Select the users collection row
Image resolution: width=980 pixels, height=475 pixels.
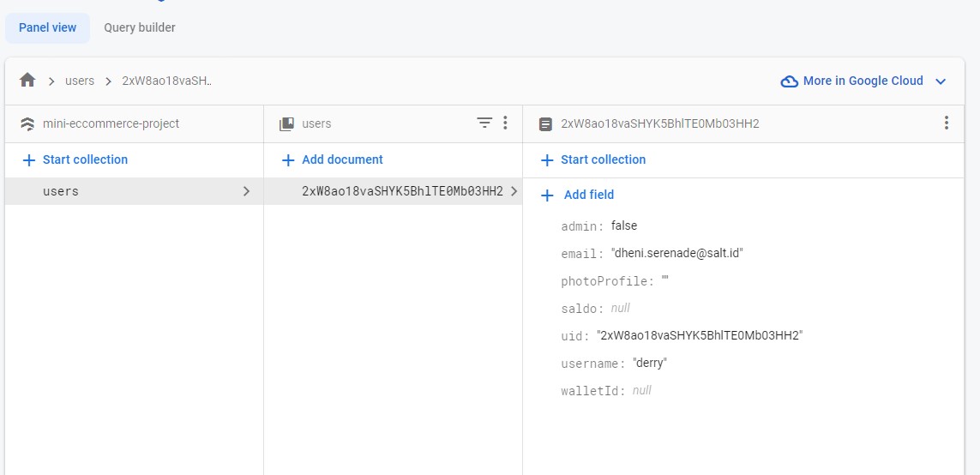click(x=135, y=191)
